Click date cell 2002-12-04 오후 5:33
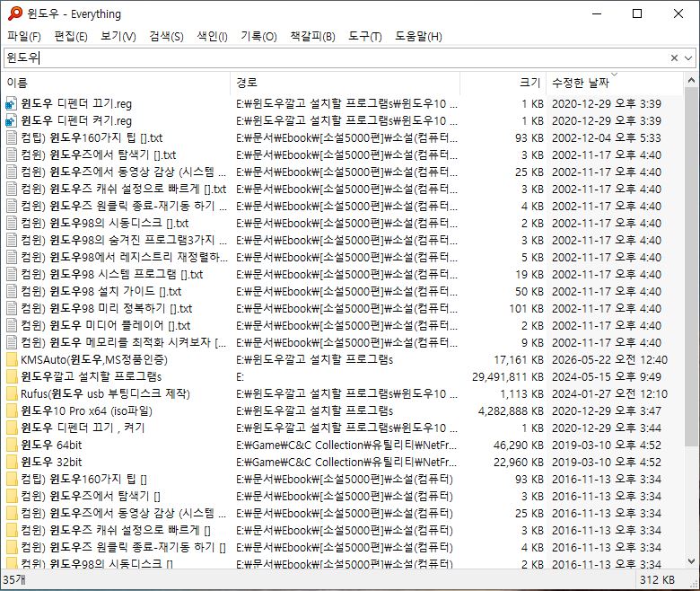The image size is (700, 591). point(607,137)
